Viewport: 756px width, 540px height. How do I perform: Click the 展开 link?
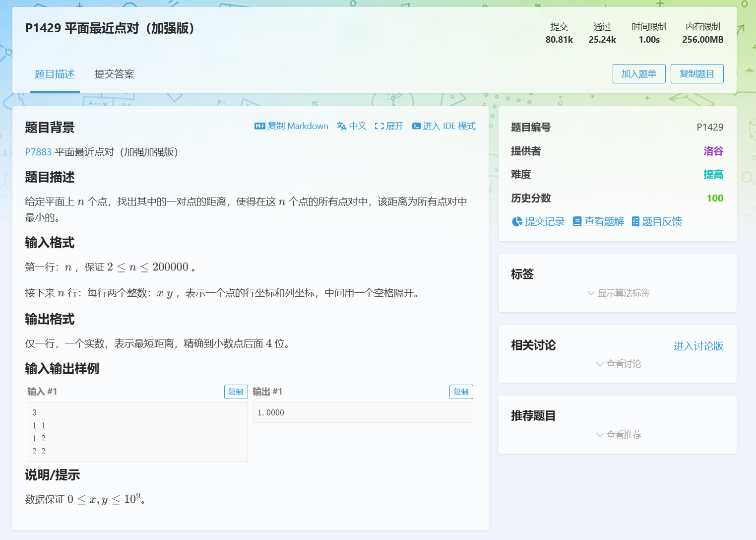(x=395, y=126)
